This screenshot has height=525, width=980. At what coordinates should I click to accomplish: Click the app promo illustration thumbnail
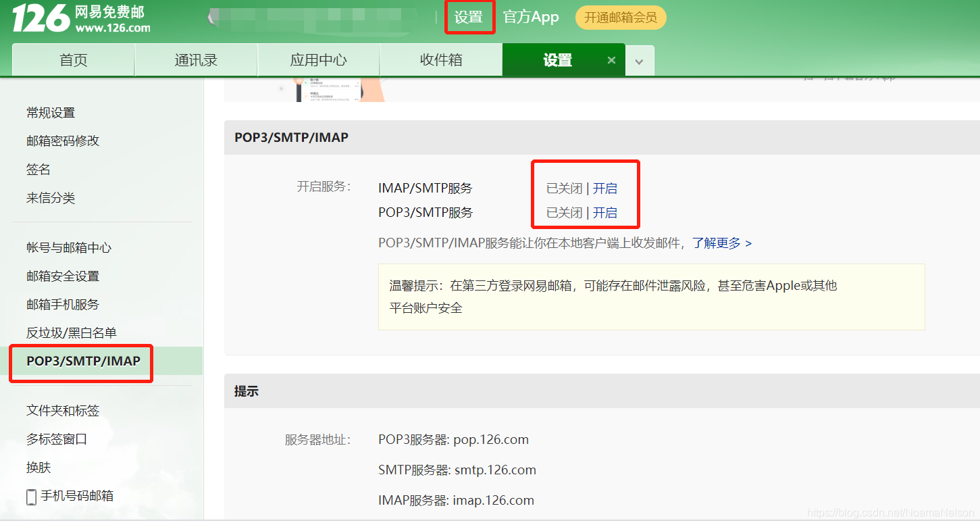pos(331,89)
